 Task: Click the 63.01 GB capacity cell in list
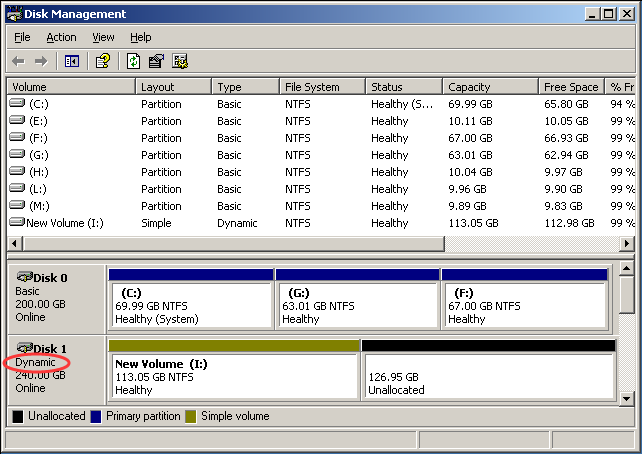[470, 155]
